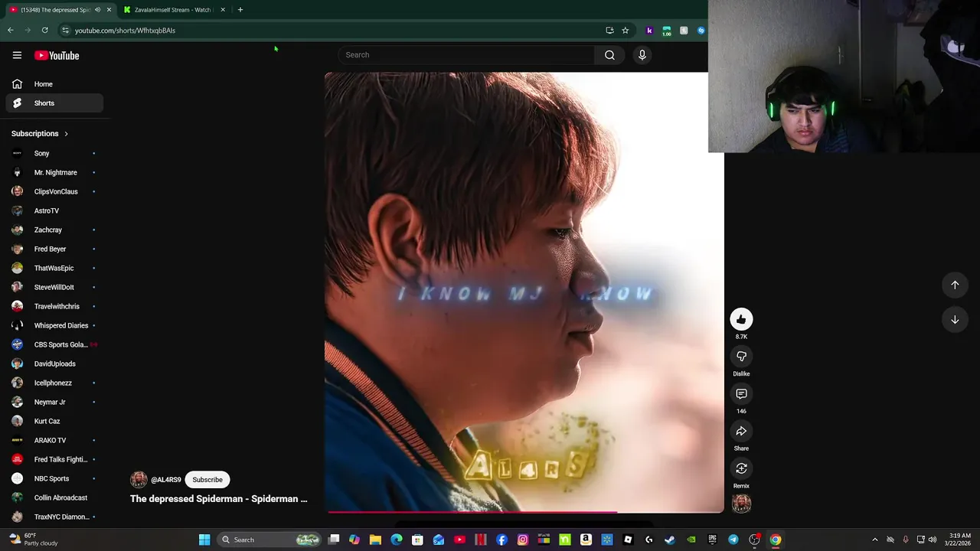The image size is (980, 551).
Task: Open the YouTube guide hamburger menu
Action: (17, 55)
